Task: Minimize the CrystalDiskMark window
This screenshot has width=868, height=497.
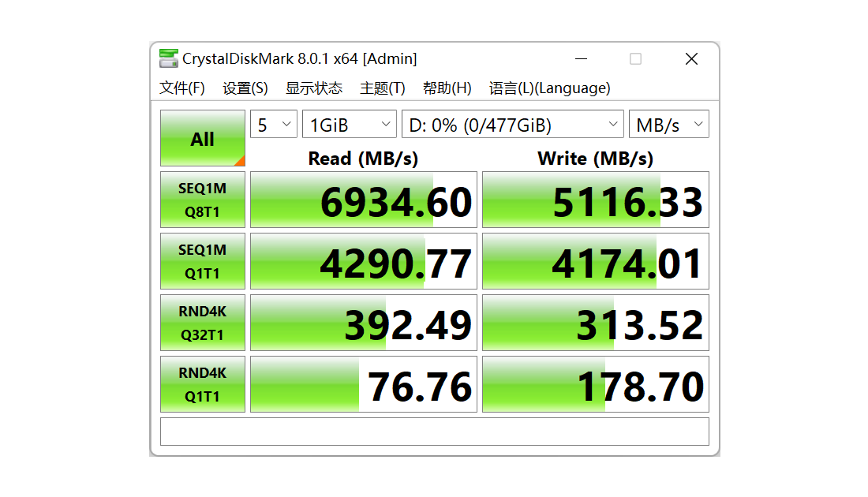Action: pyautogui.click(x=581, y=58)
